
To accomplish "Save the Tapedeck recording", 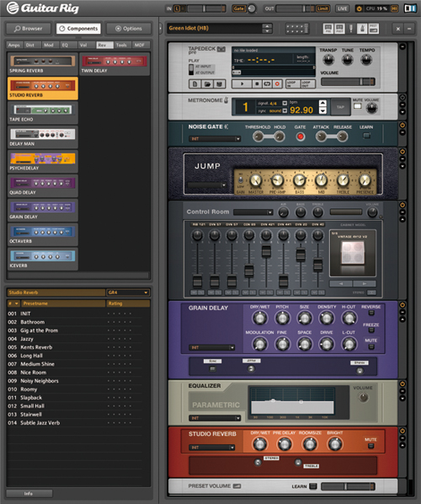I will tap(219, 84).
